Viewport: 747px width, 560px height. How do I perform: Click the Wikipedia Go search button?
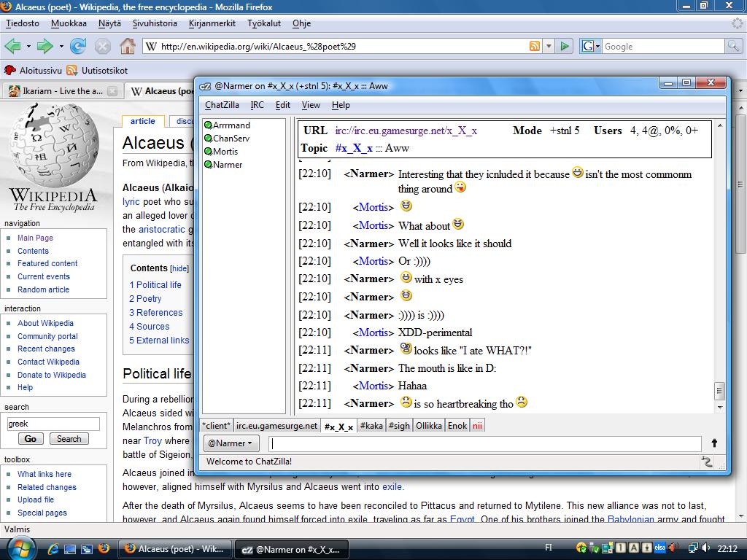pyautogui.click(x=31, y=438)
